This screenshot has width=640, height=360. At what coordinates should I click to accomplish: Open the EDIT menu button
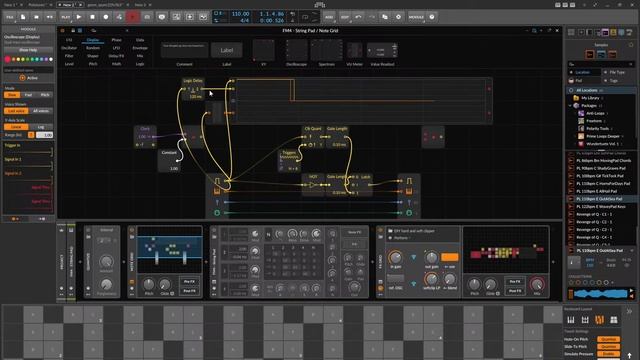point(345,17)
